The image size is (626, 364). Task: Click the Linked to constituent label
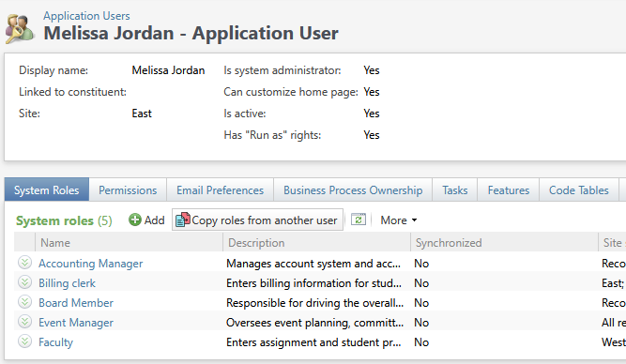[x=72, y=92]
